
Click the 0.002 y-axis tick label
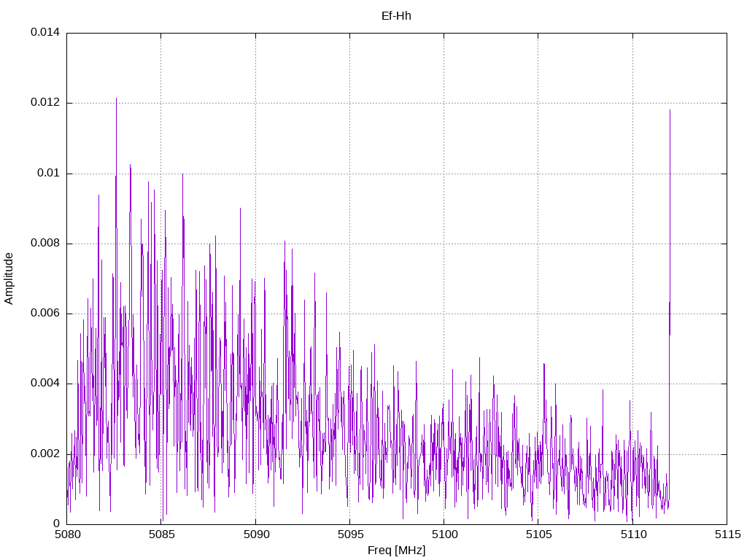(45, 454)
